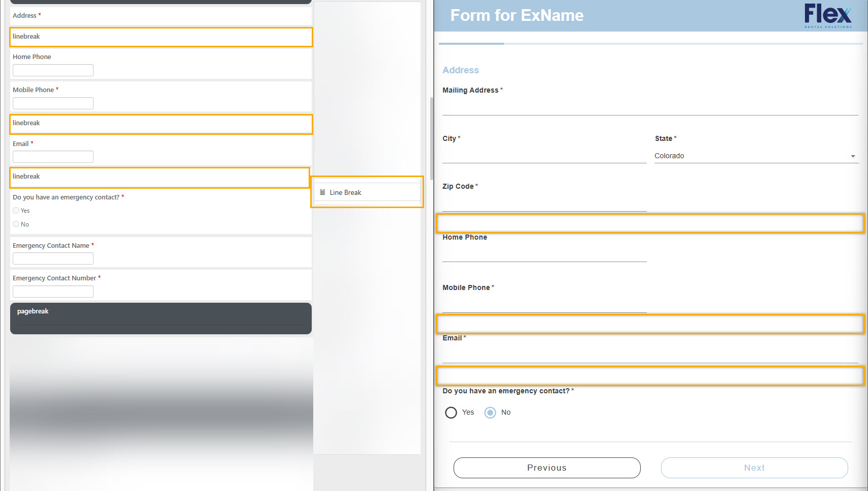This screenshot has width=868, height=491.
Task: Click the Address section heading in preview
Action: [461, 70]
